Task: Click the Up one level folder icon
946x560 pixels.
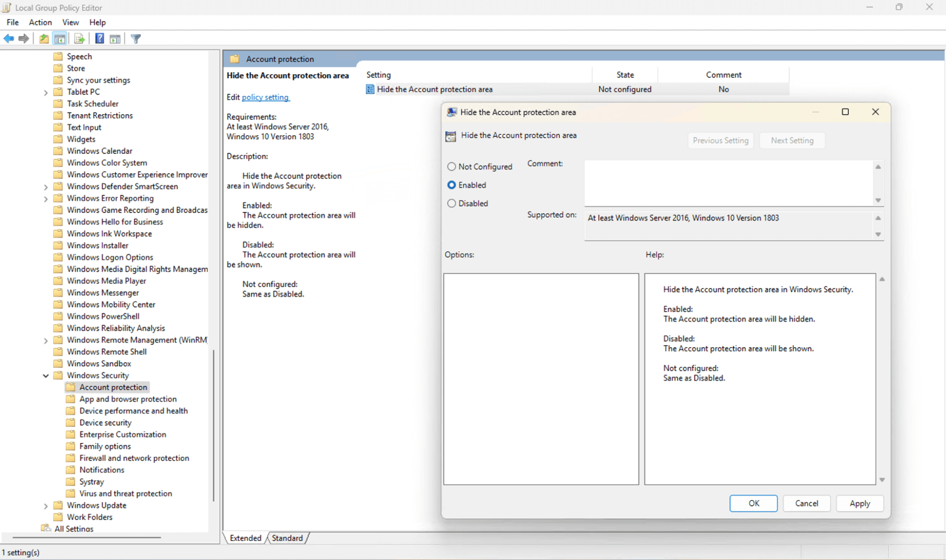Action: pos(44,38)
